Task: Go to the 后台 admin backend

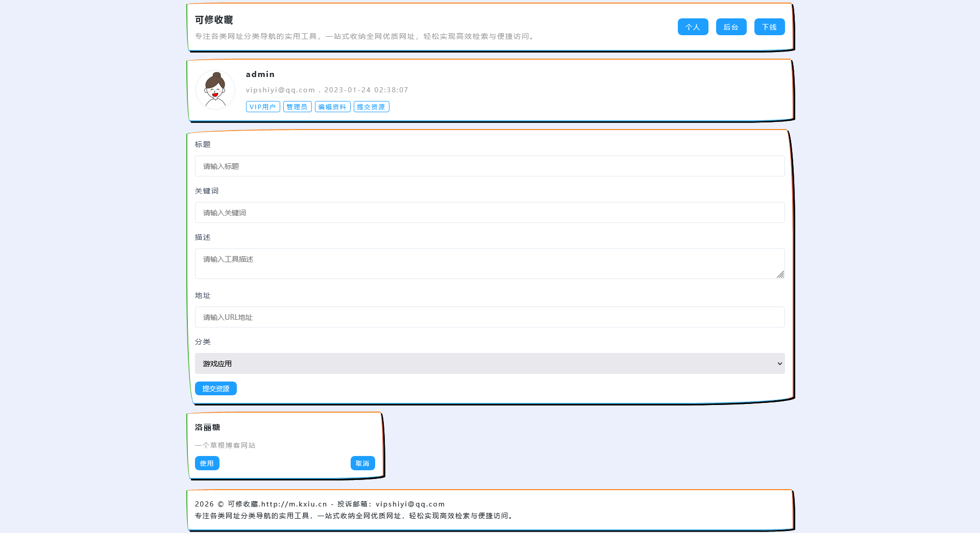Action: tap(731, 27)
